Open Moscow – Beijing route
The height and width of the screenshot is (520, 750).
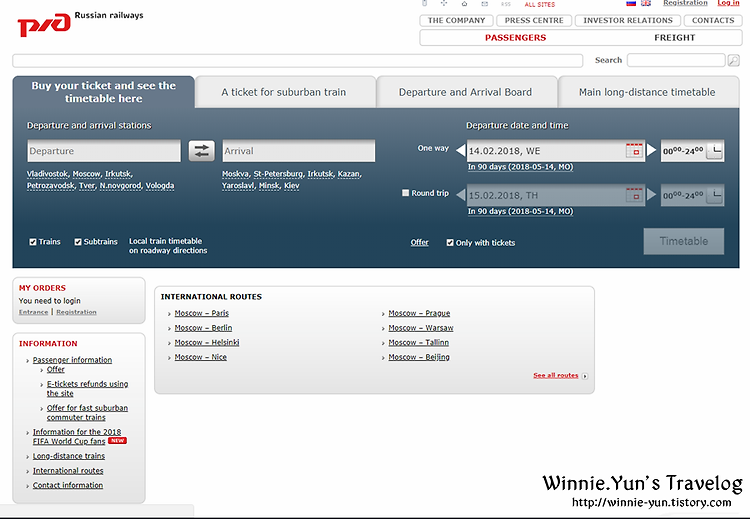[x=419, y=357]
